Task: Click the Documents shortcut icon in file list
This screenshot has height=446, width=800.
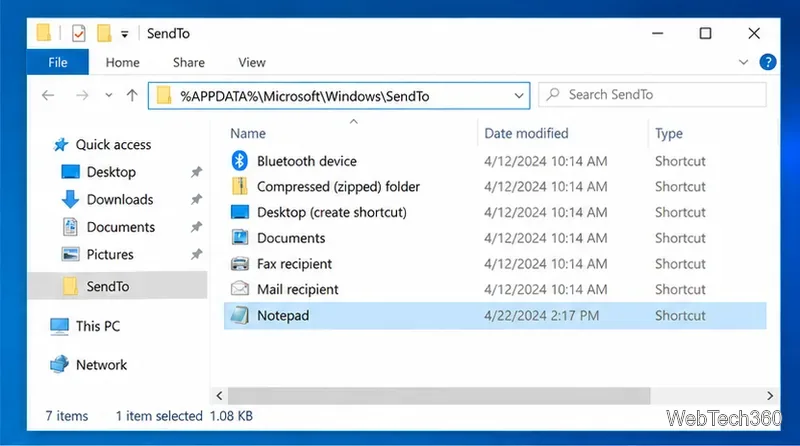Action: [x=240, y=237]
